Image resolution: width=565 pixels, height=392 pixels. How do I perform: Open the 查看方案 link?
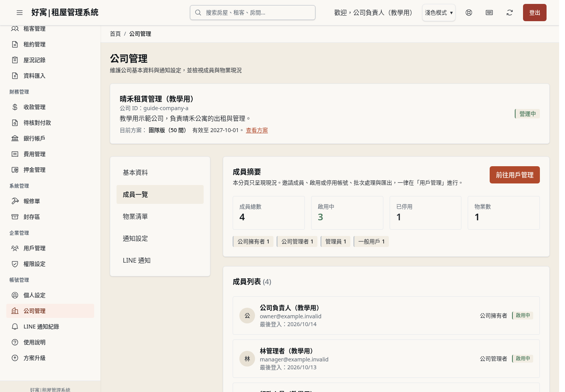(257, 130)
